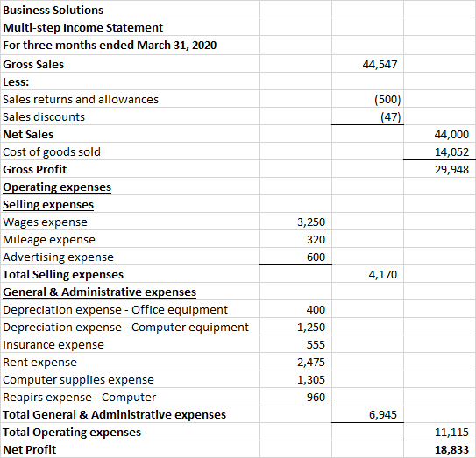Click the 'Insurance expense' label
Image resolution: width=476 pixels, height=458 pixels.
[53, 345]
